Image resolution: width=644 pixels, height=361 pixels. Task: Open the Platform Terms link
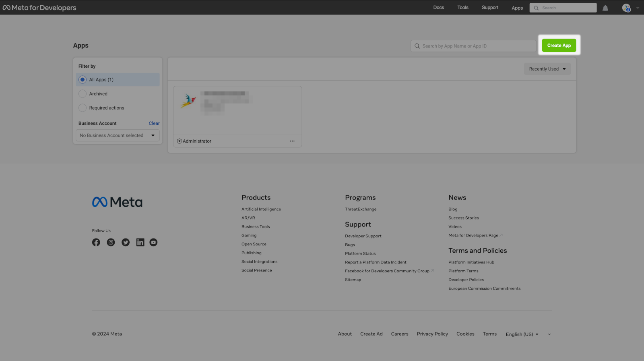click(x=463, y=271)
